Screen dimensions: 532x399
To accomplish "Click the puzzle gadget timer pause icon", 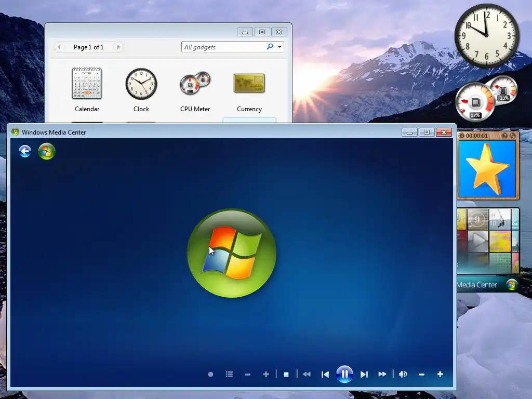I will (461, 136).
